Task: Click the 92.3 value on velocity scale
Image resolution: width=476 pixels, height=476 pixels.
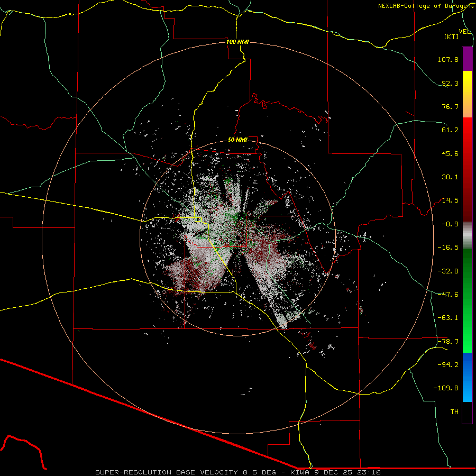Action: point(450,83)
